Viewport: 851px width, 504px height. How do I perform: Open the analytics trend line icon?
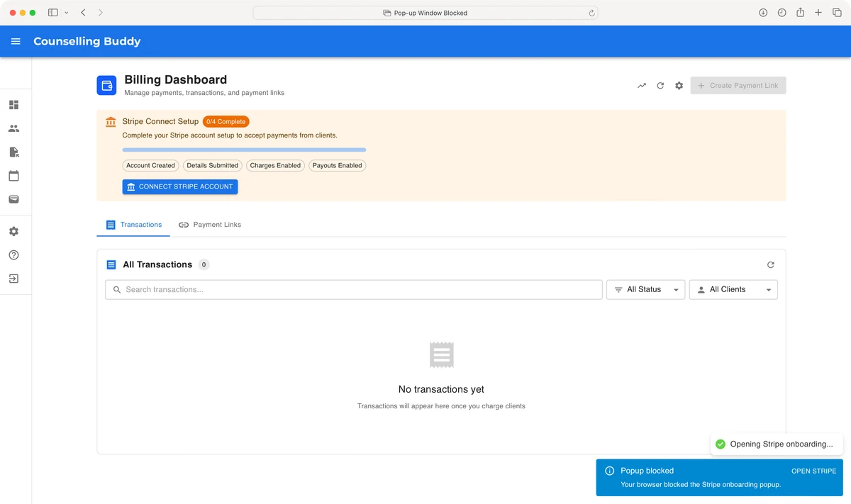point(642,85)
